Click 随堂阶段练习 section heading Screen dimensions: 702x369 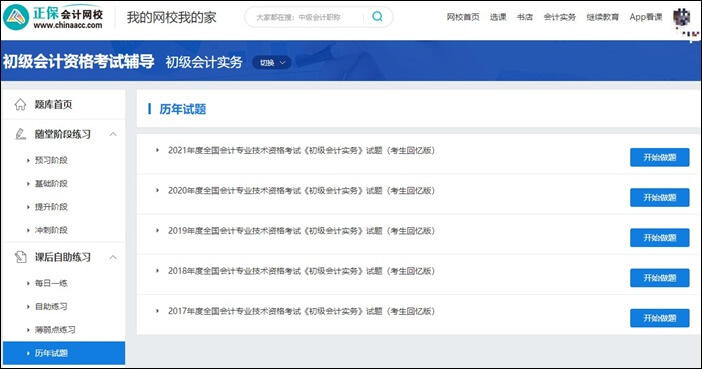[x=63, y=134]
